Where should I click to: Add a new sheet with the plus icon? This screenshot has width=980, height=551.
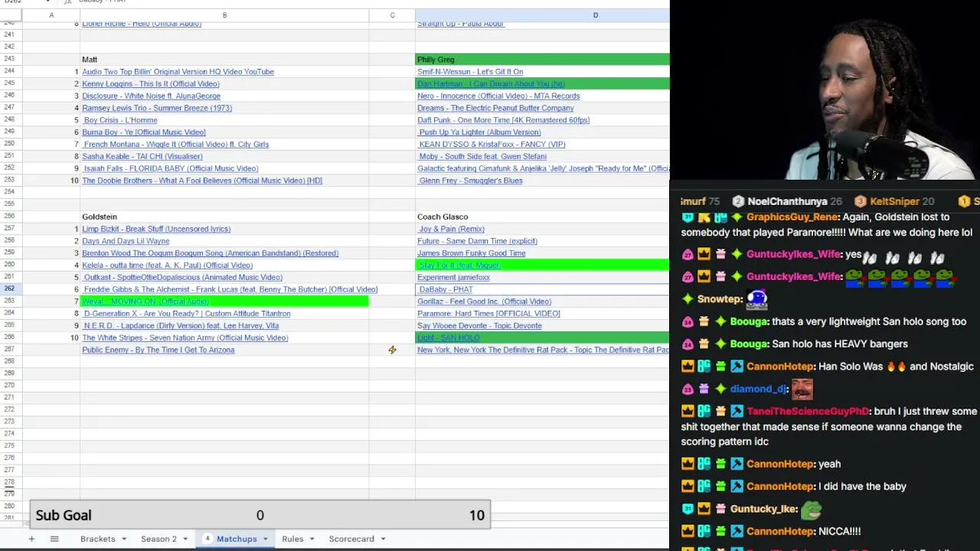[31, 539]
